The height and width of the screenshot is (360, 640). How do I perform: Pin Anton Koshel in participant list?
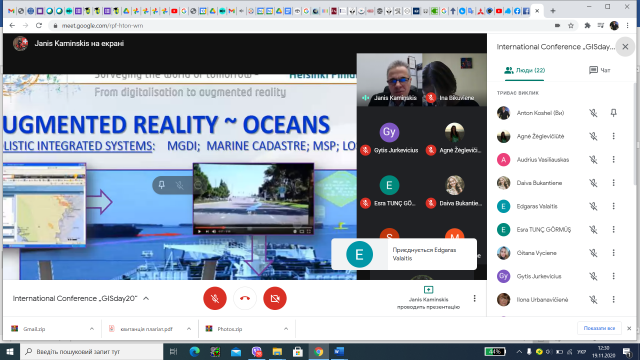pyautogui.click(x=613, y=113)
